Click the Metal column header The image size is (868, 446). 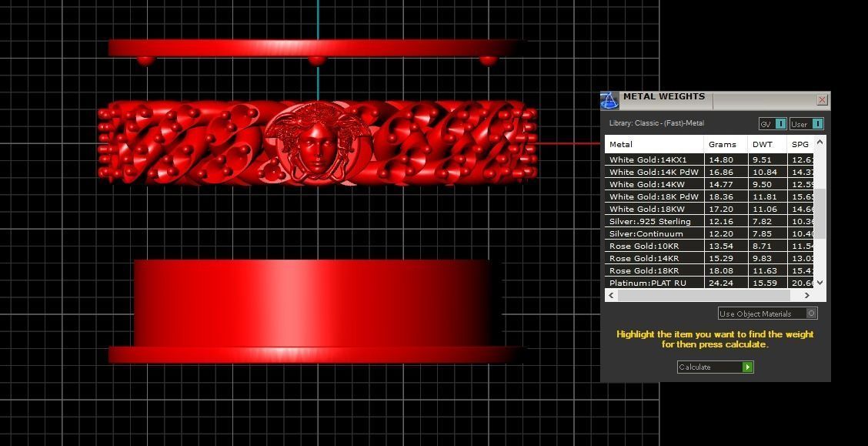click(x=654, y=145)
